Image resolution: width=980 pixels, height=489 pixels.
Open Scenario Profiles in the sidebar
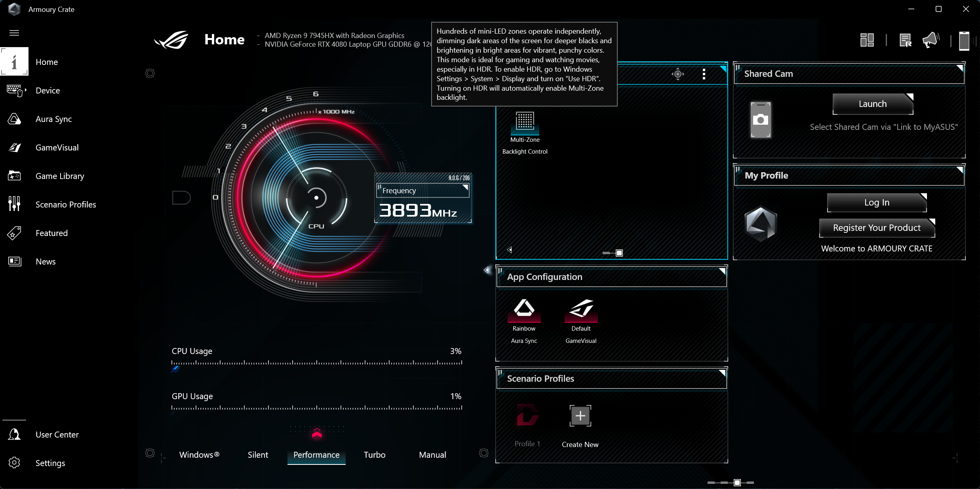point(65,204)
